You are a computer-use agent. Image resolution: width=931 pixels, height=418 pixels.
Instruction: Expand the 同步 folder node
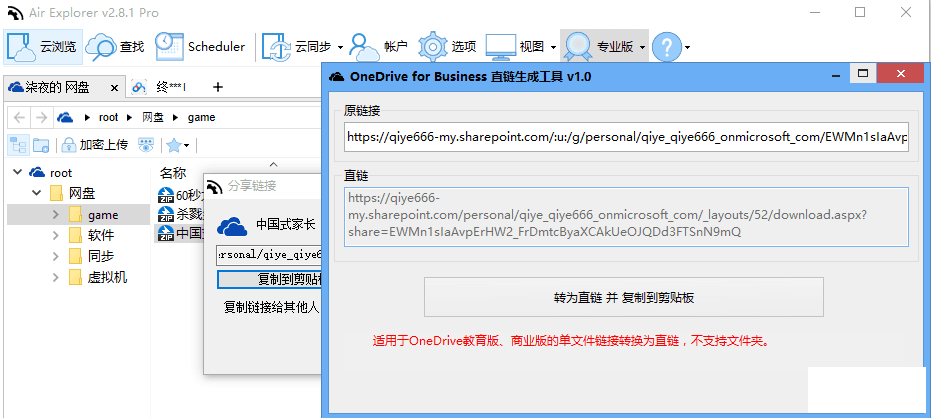tap(56, 256)
